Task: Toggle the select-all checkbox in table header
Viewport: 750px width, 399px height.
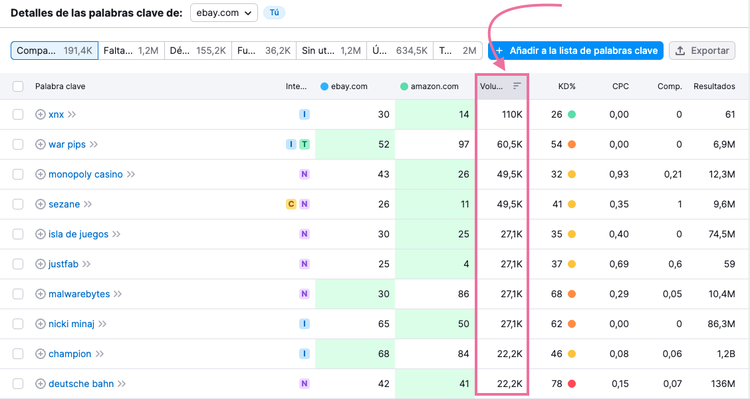Action: [18, 86]
